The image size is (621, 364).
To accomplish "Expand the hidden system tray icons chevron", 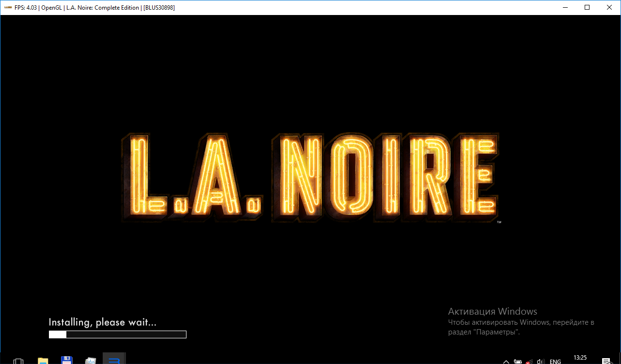I will (x=506, y=361).
